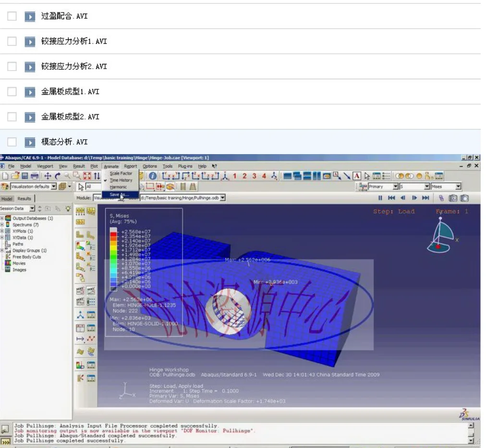Click the Field Output dialog icon
The image size is (486, 448).
click(363, 186)
